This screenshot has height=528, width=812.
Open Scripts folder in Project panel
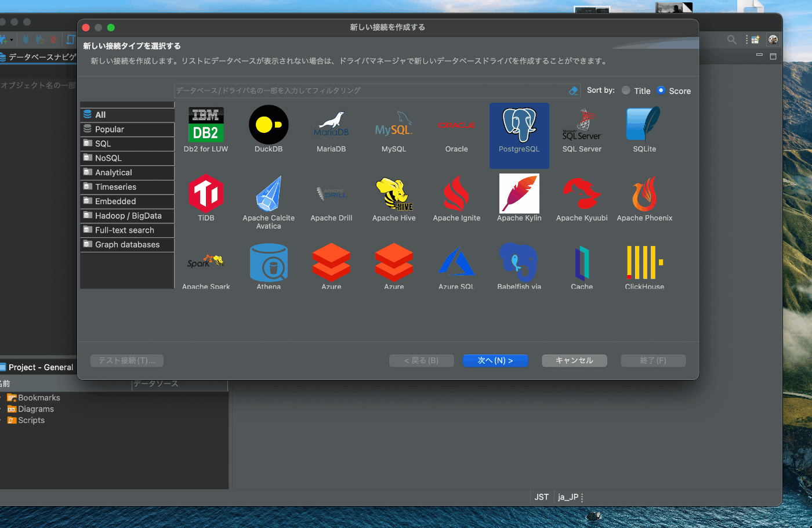pos(26,420)
